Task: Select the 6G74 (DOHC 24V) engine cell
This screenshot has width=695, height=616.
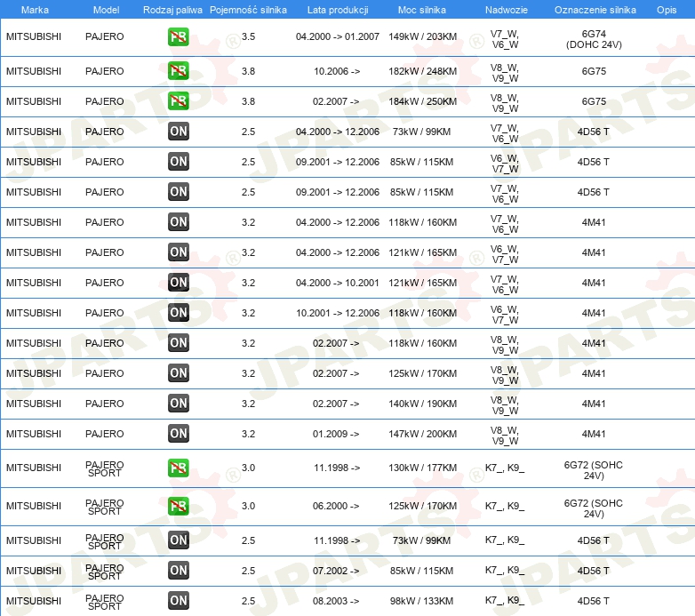Action: pos(594,39)
